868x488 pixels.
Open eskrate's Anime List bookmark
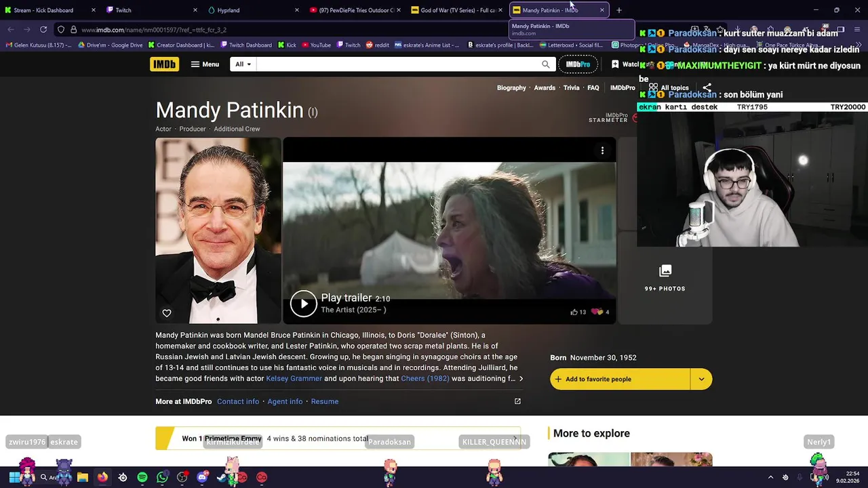[x=427, y=45]
